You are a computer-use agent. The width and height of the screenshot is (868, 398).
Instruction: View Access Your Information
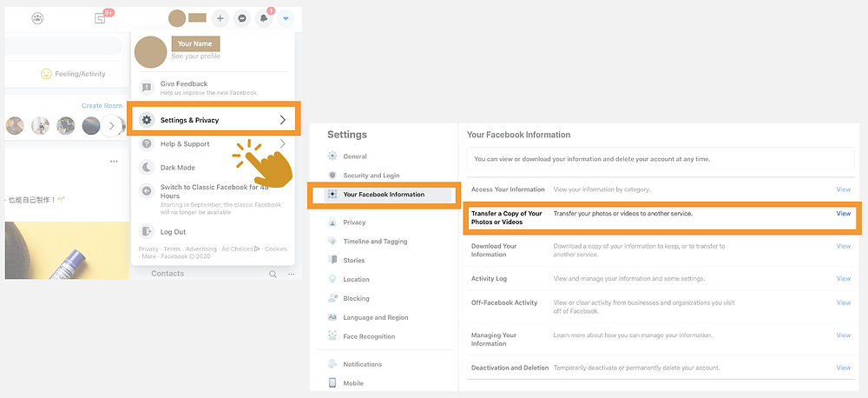point(843,189)
